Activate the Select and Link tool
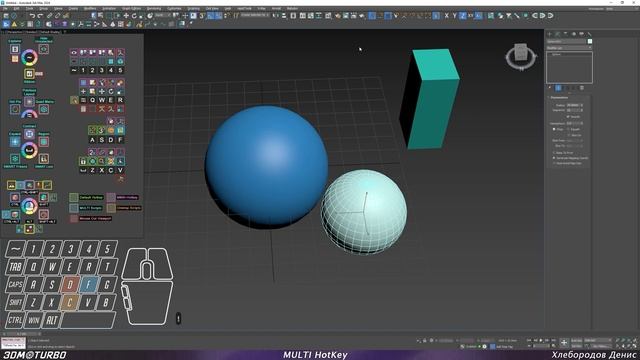 pyautogui.click(x=49, y=16)
